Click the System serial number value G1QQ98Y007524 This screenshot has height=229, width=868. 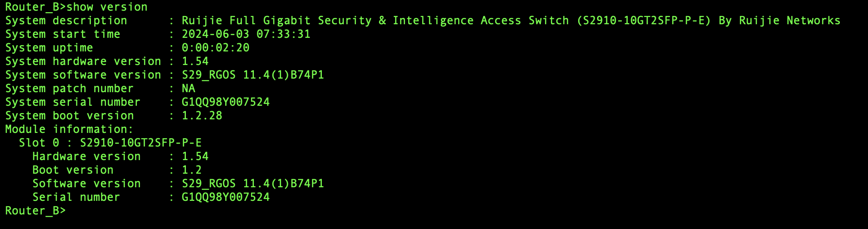coord(226,102)
